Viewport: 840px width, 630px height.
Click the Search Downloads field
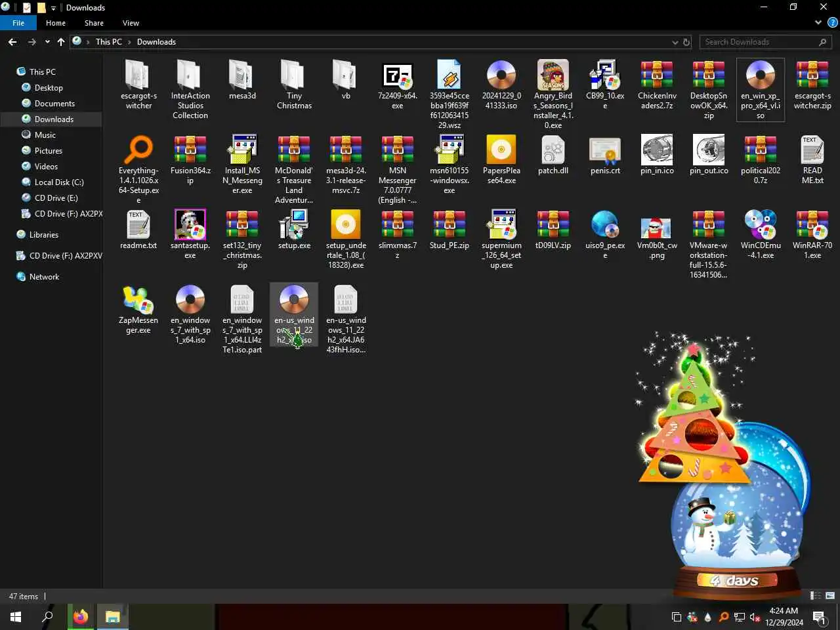tap(766, 42)
